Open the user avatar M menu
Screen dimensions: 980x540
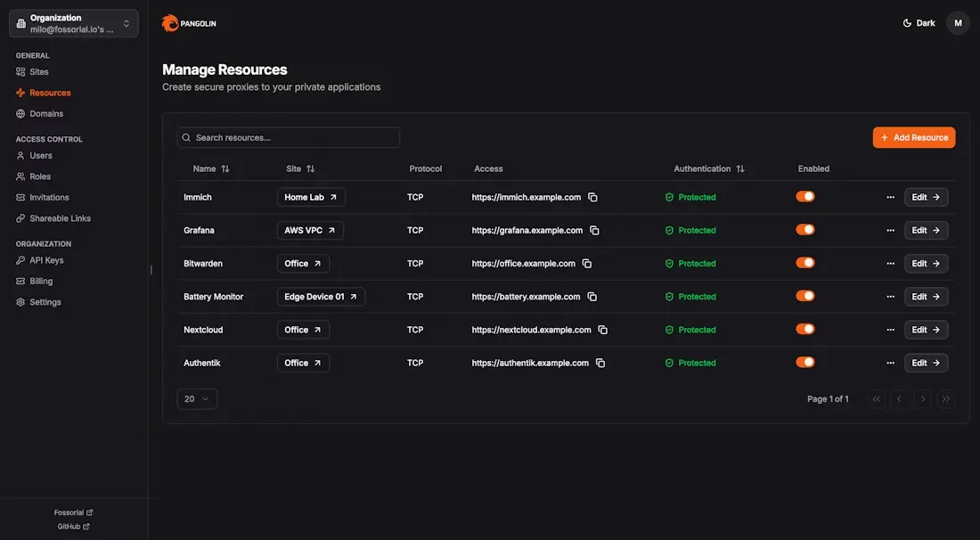958,23
